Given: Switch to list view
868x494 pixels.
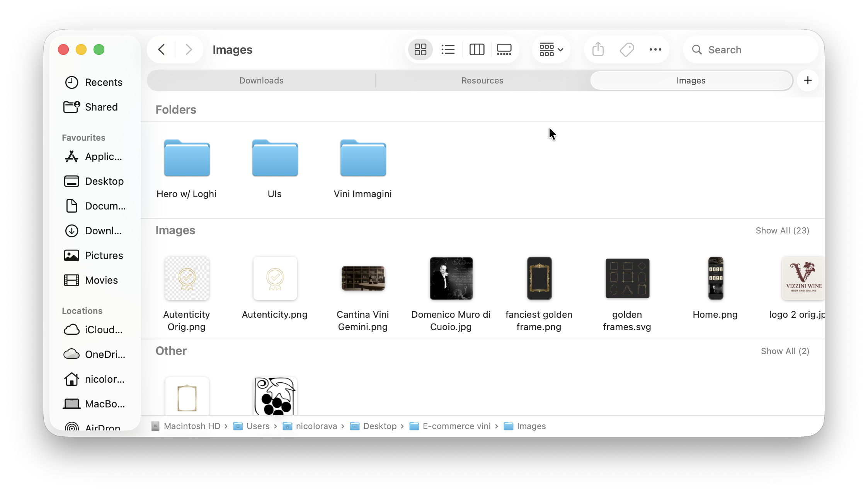Looking at the screenshot, I should coord(448,49).
